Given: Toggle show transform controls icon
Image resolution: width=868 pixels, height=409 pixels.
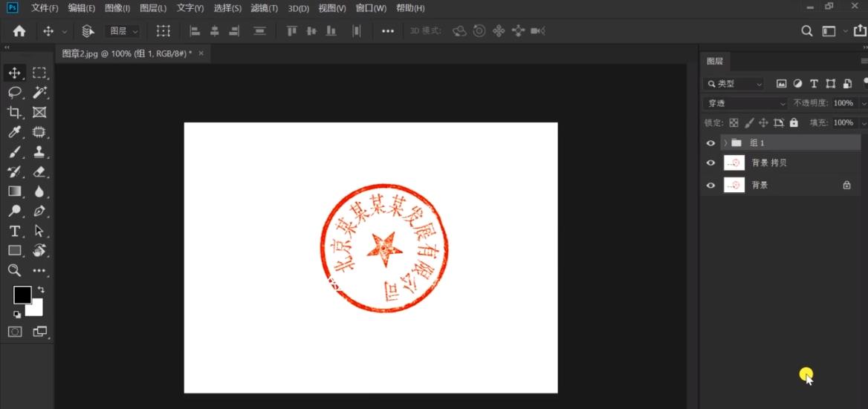Looking at the screenshot, I should tap(163, 31).
